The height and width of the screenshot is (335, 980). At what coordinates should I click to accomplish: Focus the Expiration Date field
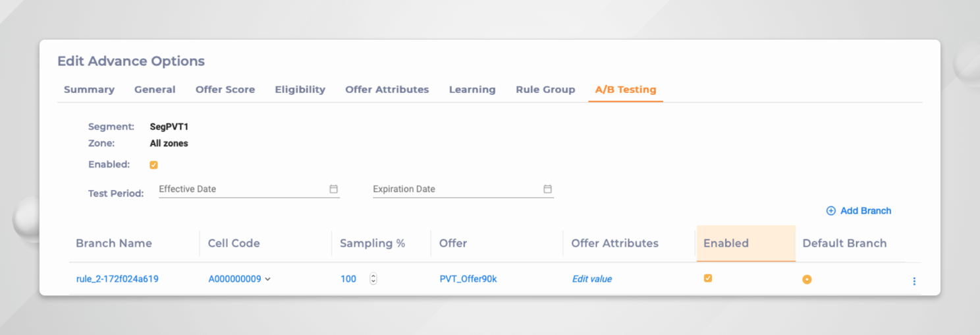click(463, 189)
